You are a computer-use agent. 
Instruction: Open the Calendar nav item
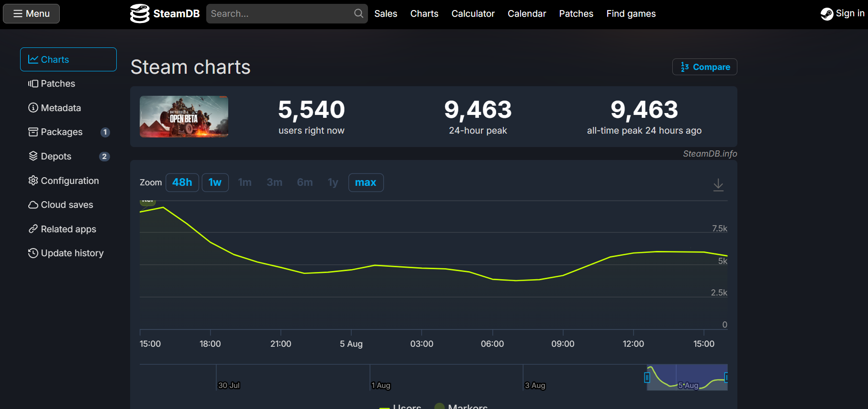527,13
